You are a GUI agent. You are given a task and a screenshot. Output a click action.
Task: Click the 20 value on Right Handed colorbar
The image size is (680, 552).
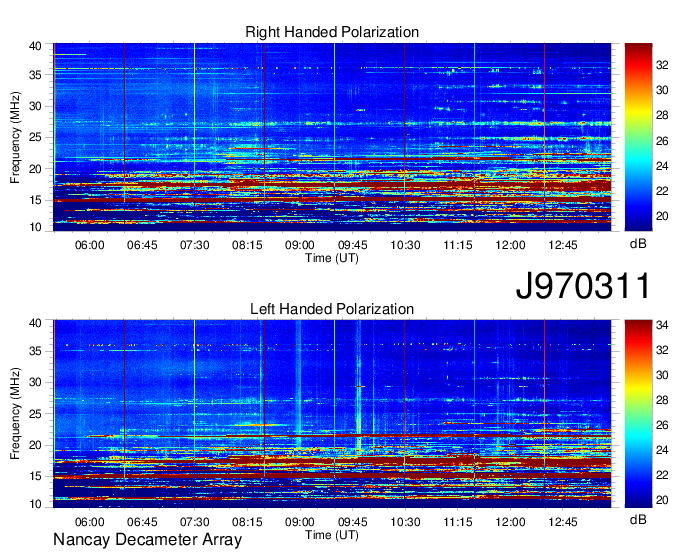[x=662, y=216]
